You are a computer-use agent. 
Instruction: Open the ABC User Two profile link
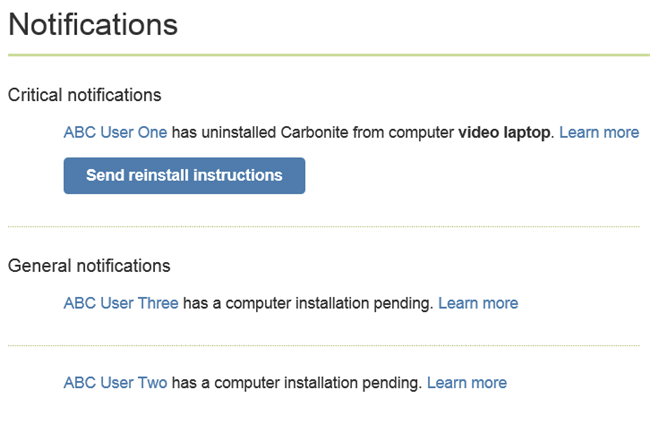point(115,382)
